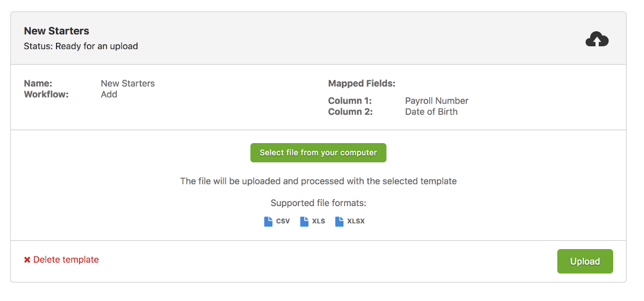Click the Workflow value Add
This screenshot has width=644, height=301.
tap(109, 94)
